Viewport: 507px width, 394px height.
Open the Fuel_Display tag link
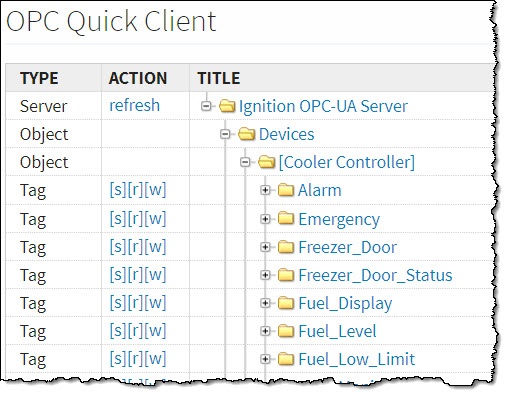pyautogui.click(x=345, y=304)
